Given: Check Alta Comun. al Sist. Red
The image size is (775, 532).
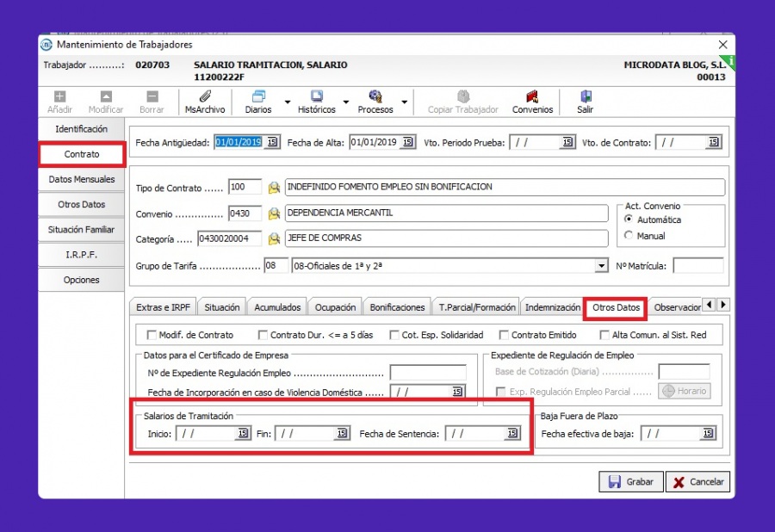Looking at the screenshot, I should pyautogui.click(x=604, y=335).
